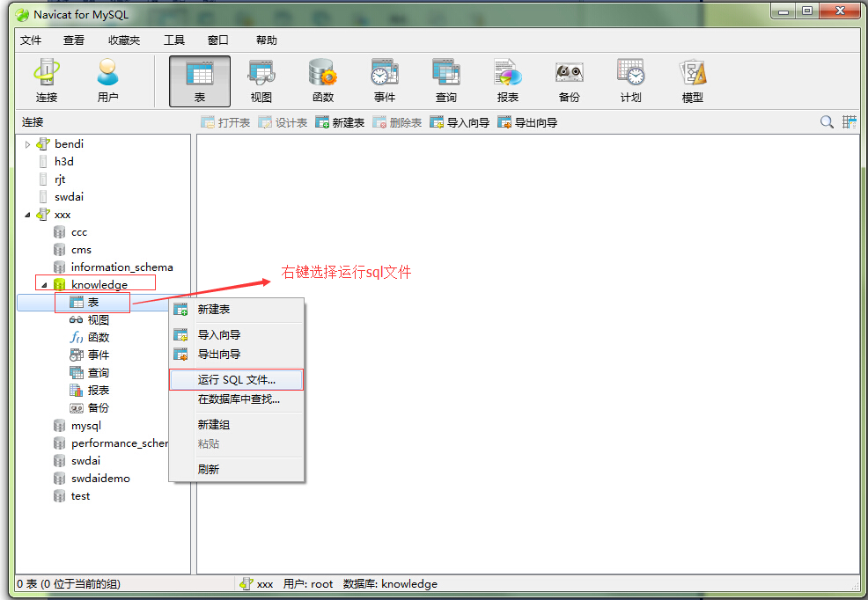Select the swdai database under xxx
The width and height of the screenshot is (868, 600).
click(x=85, y=461)
